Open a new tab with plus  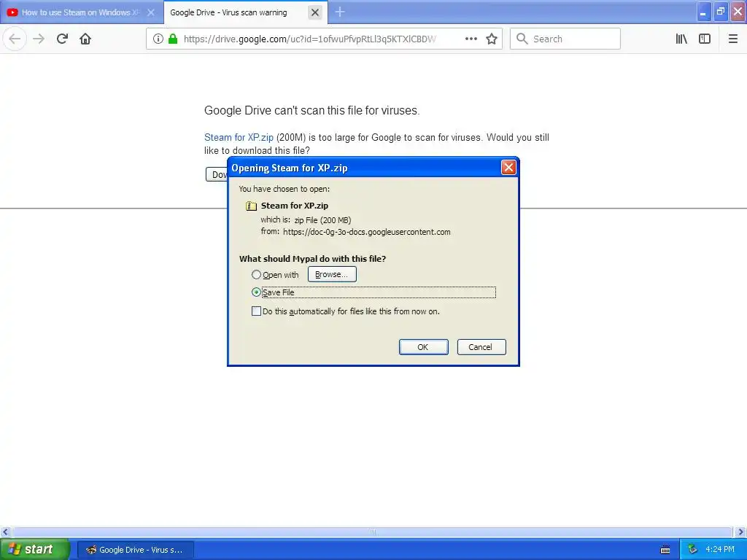(340, 12)
